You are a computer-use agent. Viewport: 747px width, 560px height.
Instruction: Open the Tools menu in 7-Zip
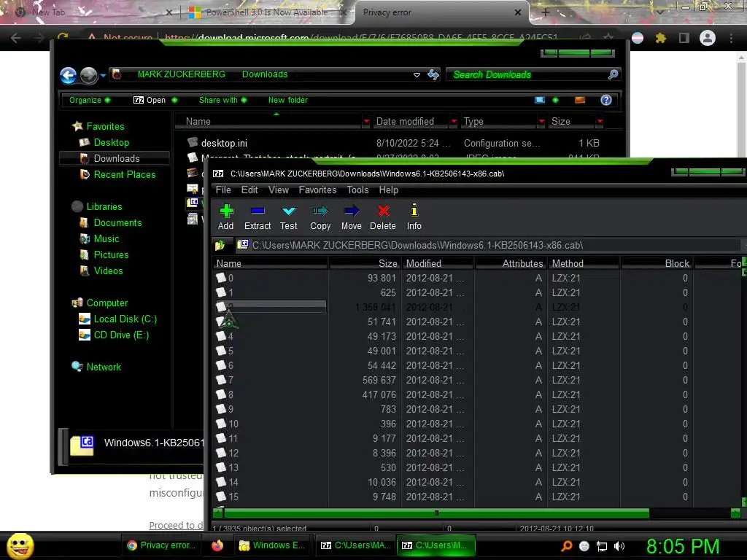[357, 190]
